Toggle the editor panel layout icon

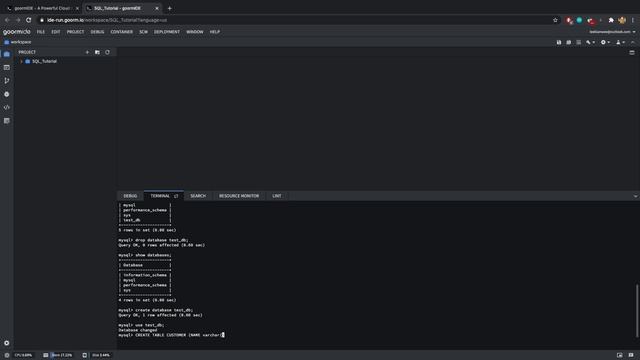pos(632,53)
